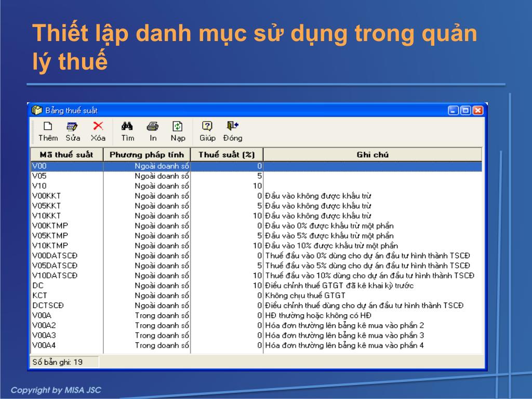Select the KCT tax code row
The width and height of the screenshot is (532, 399).
tap(256, 296)
